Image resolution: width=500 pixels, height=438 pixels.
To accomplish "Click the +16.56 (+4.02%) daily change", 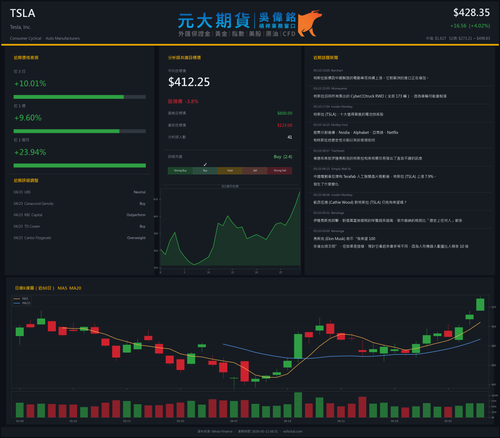I will point(470,26).
